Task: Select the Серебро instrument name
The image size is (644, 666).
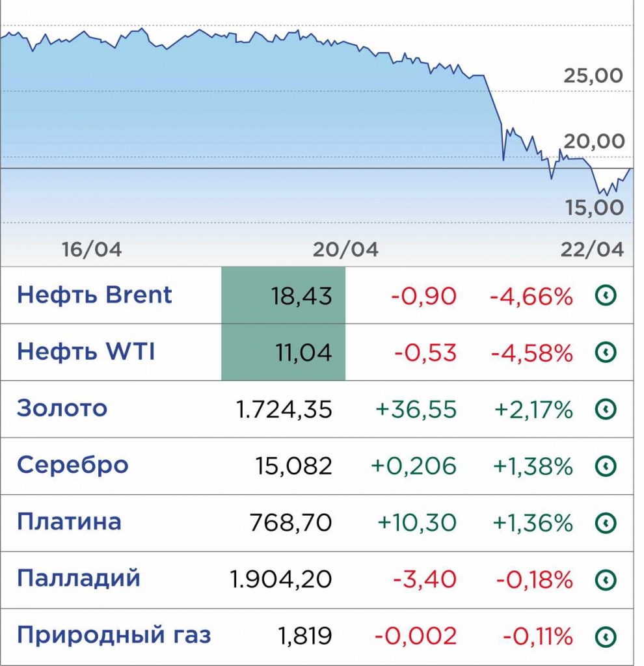Action: pyautogui.click(x=73, y=465)
